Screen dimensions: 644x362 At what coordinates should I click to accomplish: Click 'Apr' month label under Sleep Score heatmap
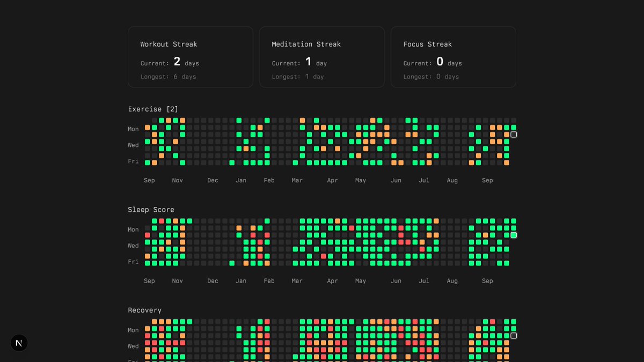click(x=333, y=280)
